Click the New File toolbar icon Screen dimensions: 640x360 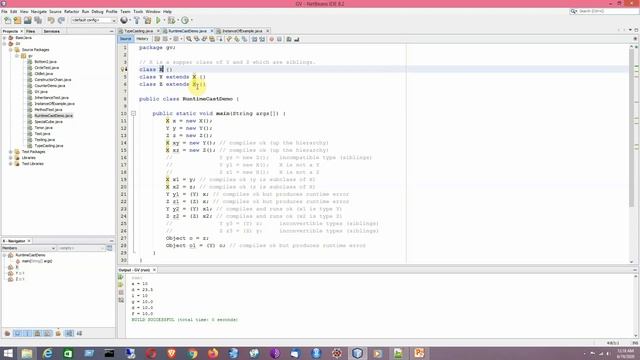[x=7, y=20]
